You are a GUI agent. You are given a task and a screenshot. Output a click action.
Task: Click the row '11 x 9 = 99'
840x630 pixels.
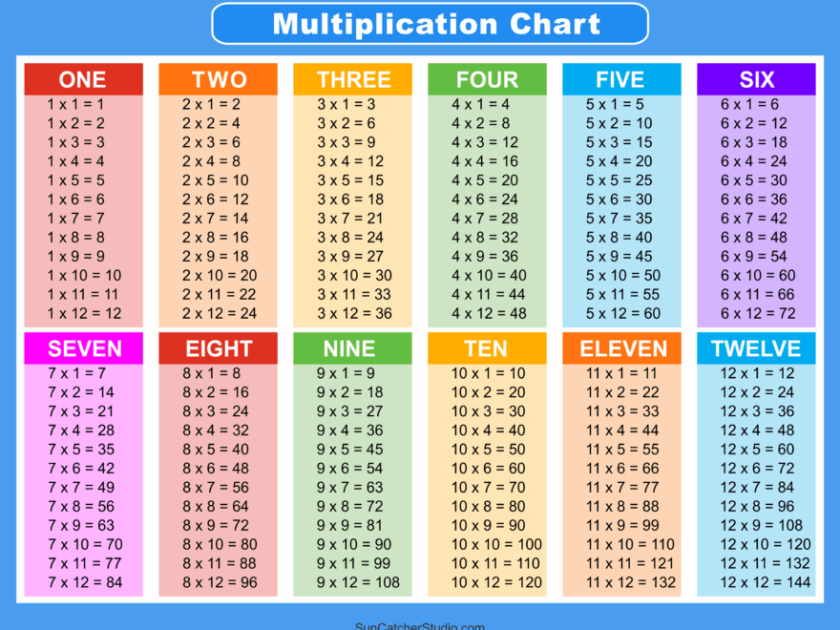[x=622, y=525]
